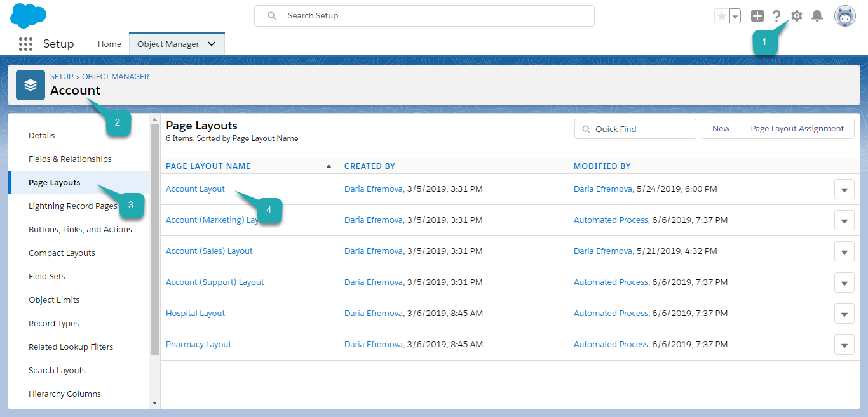Click the Page Layout Assignment button

point(797,129)
